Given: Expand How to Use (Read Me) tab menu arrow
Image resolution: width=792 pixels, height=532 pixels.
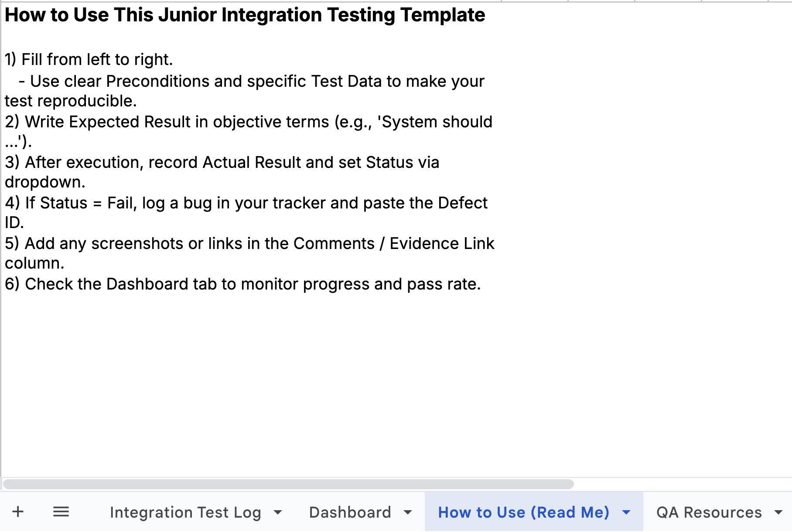Looking at the screenshot, I should pyautogui.click(x=626, y=512).
